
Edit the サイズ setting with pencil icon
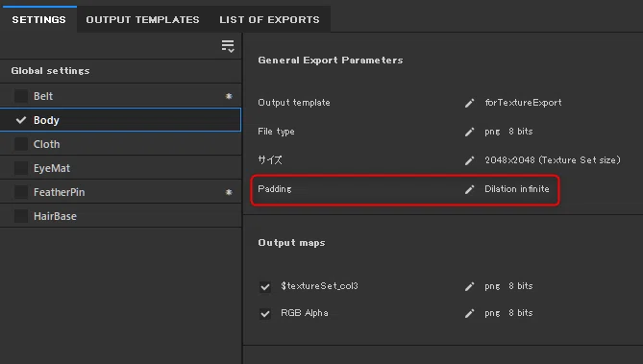click(469, 160)
